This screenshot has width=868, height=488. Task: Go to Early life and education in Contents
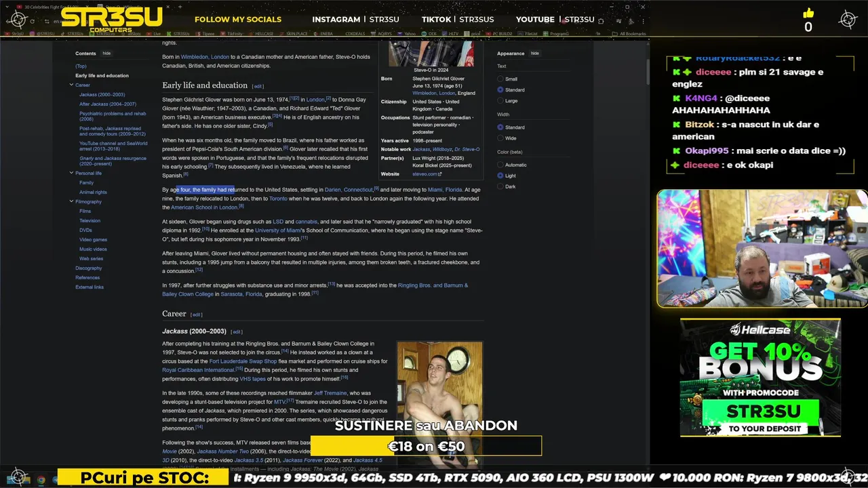click(102, 75)
